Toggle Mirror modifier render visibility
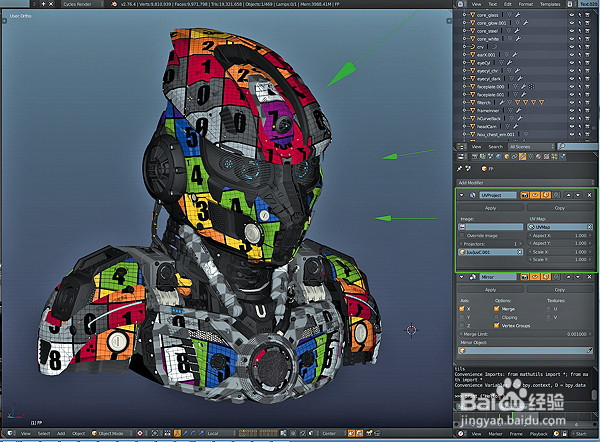The width and height of the screenshot is (600, 442). tap(525, 277)
